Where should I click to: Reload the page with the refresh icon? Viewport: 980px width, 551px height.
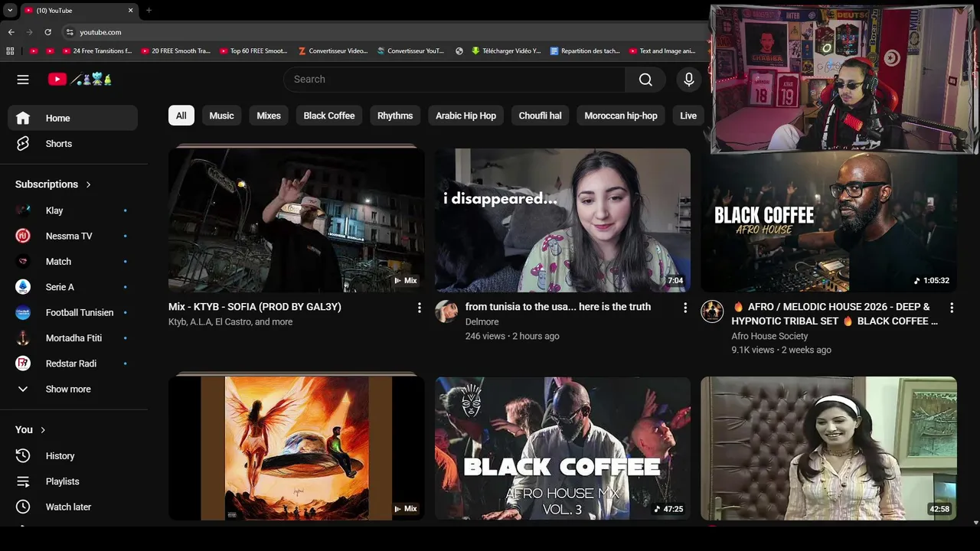coord(47,32)
